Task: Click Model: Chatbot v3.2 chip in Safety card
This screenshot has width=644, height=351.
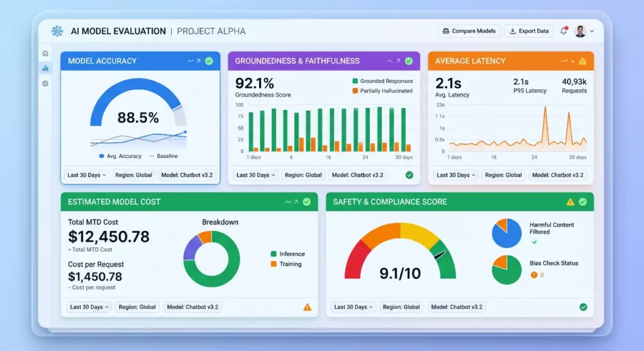Action: tap(457, 307)
